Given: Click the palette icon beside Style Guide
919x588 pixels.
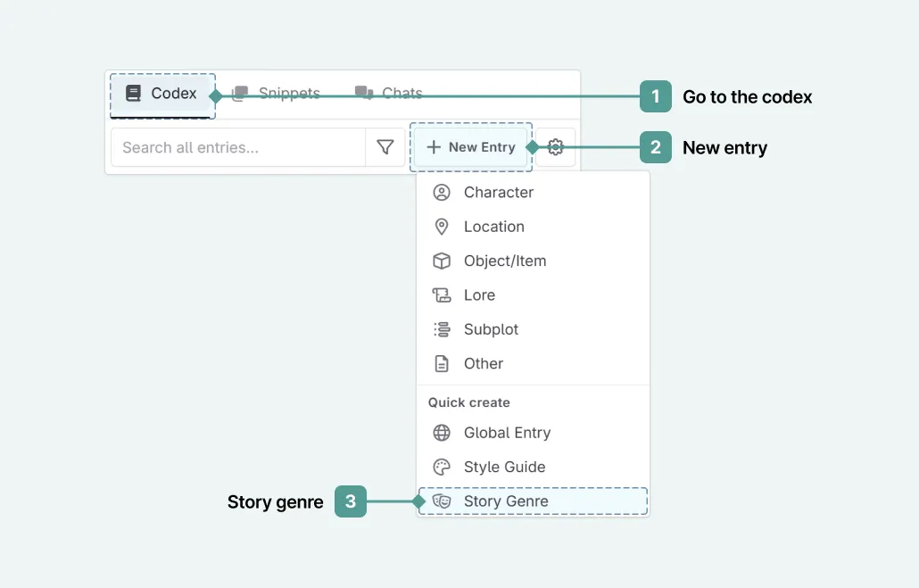Looking at the screenshot, I should click(443, 467).
